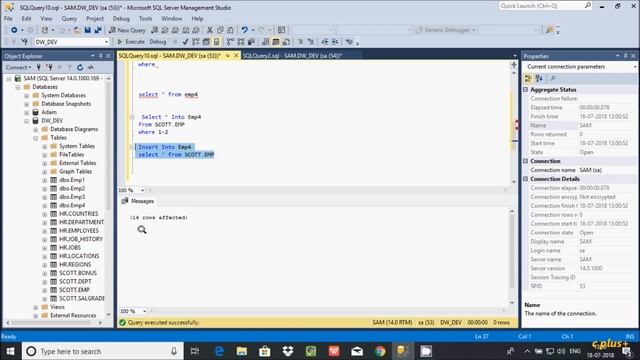640x360 pixels.
Task: Expand the Views folder node
Action: (x=36, y=307)
